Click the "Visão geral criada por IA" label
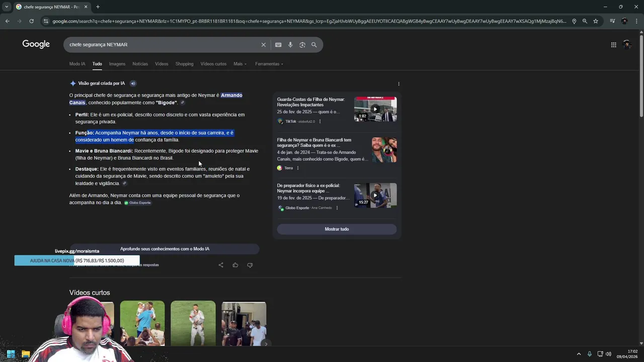The height and width of the screenshot is (362, 644). [x=102, y=83]
